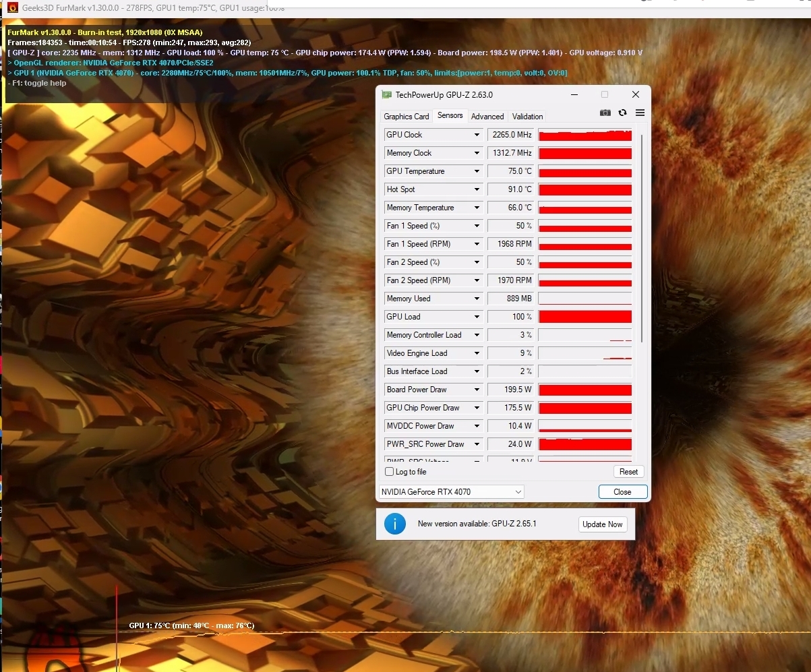Click the GPU Load history graph

click(585, 317)
